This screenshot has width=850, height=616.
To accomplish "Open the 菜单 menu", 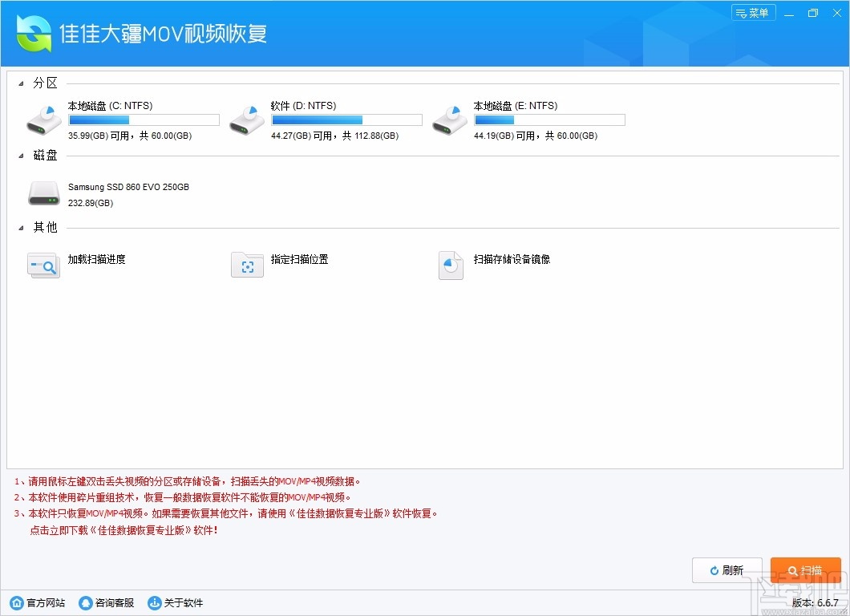I will pos(753,12).
